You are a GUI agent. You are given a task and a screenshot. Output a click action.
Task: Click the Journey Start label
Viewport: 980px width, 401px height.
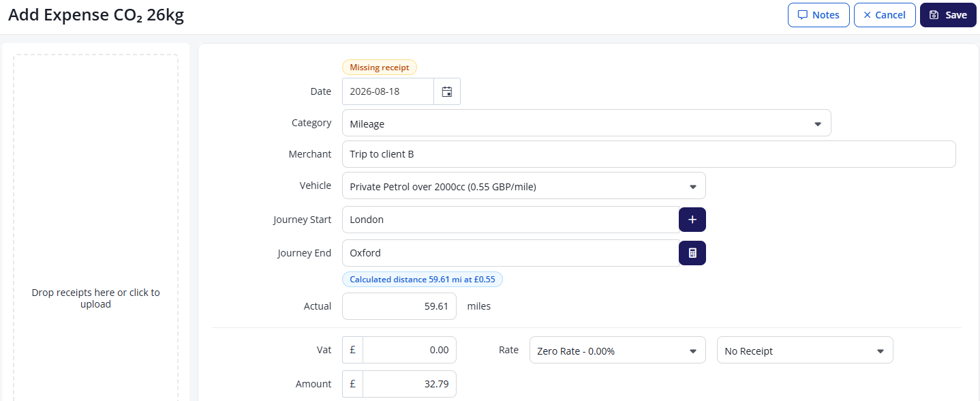click(302, 220)
